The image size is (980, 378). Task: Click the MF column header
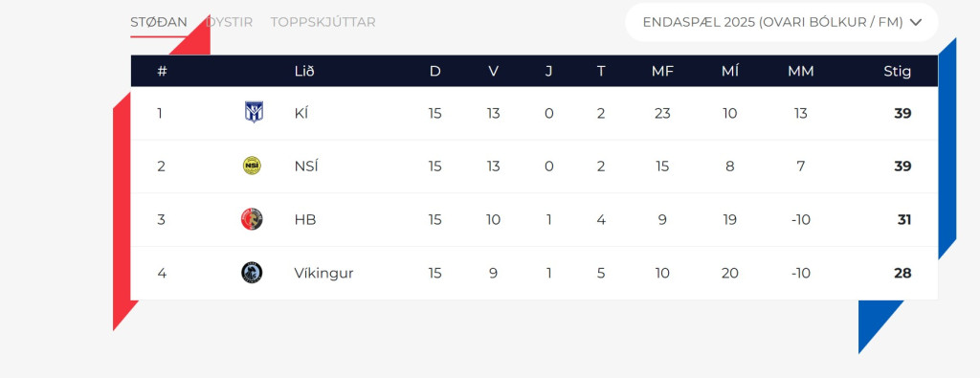click(662, 71)
